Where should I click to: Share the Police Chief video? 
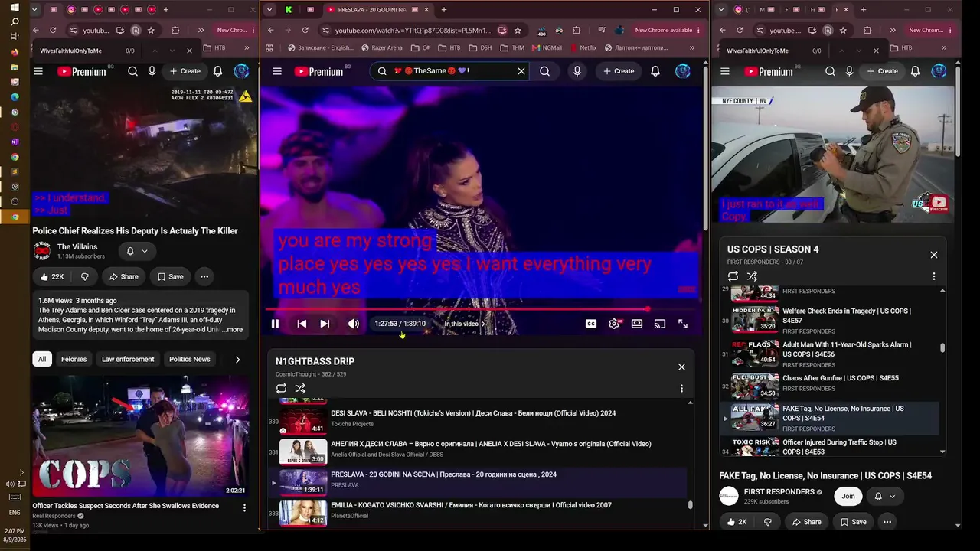(x=124, y=276)
